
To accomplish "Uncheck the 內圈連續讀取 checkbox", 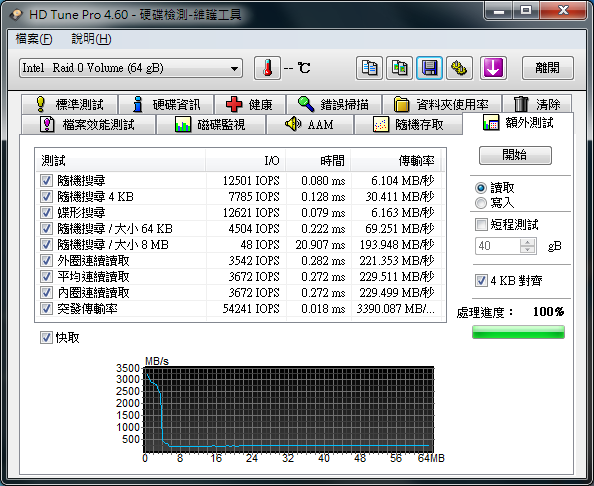I will pos(46,293).
